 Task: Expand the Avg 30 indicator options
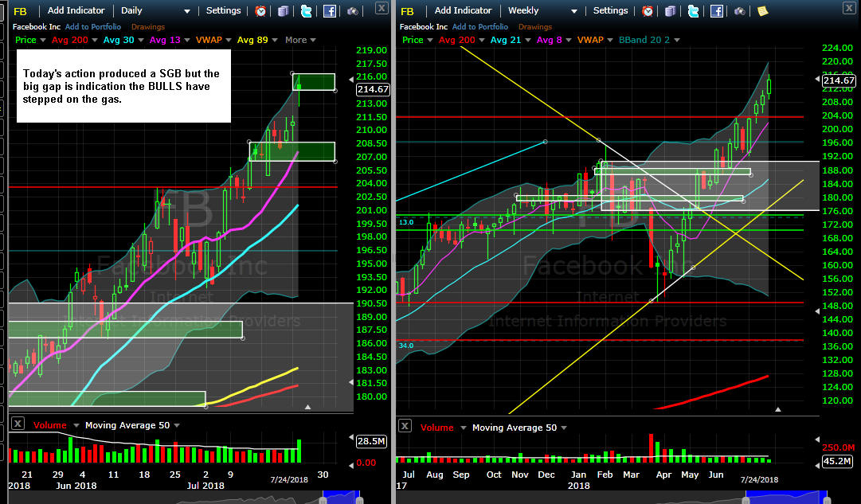[140, 40]
